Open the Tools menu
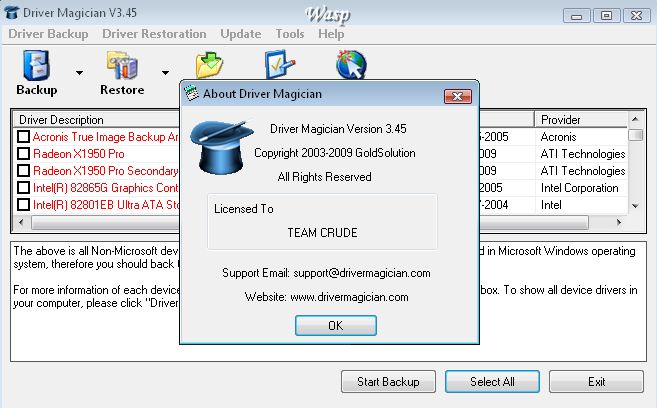Screen dimensions: 657x408 290,34
